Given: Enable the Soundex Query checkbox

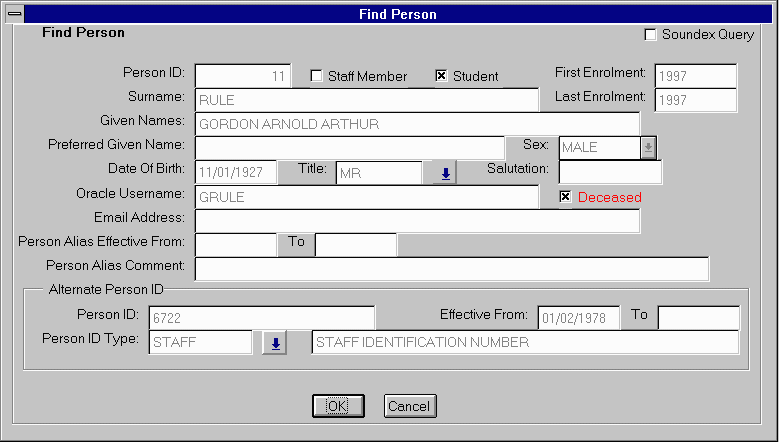Looking at the screenshot, I should [x=651, y=35].
